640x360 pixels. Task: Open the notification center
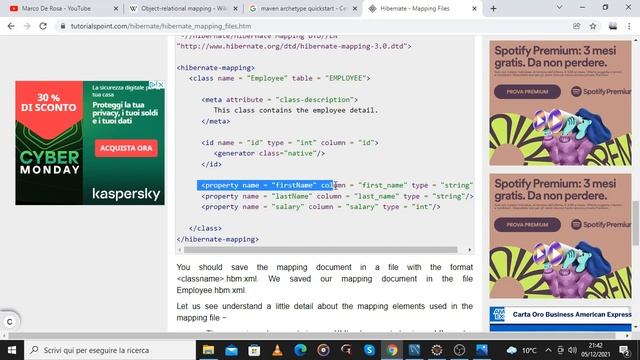coord(624,350)
